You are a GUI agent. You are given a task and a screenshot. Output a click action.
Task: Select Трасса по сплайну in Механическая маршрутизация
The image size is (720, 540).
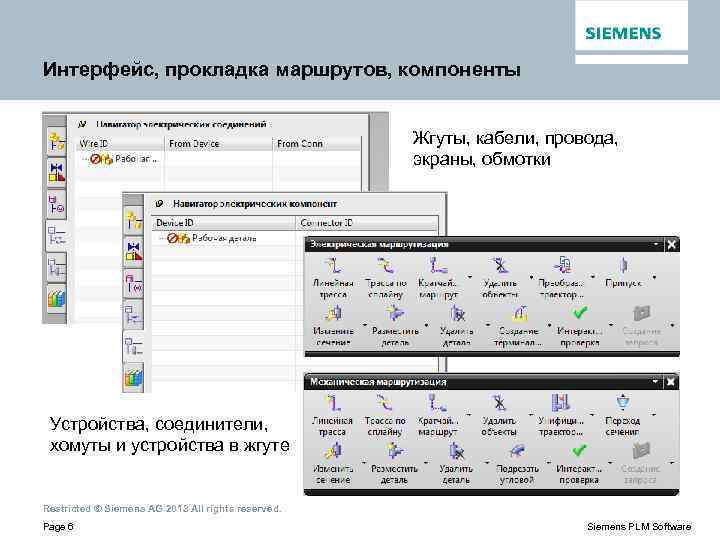click(x=385, y=416)
